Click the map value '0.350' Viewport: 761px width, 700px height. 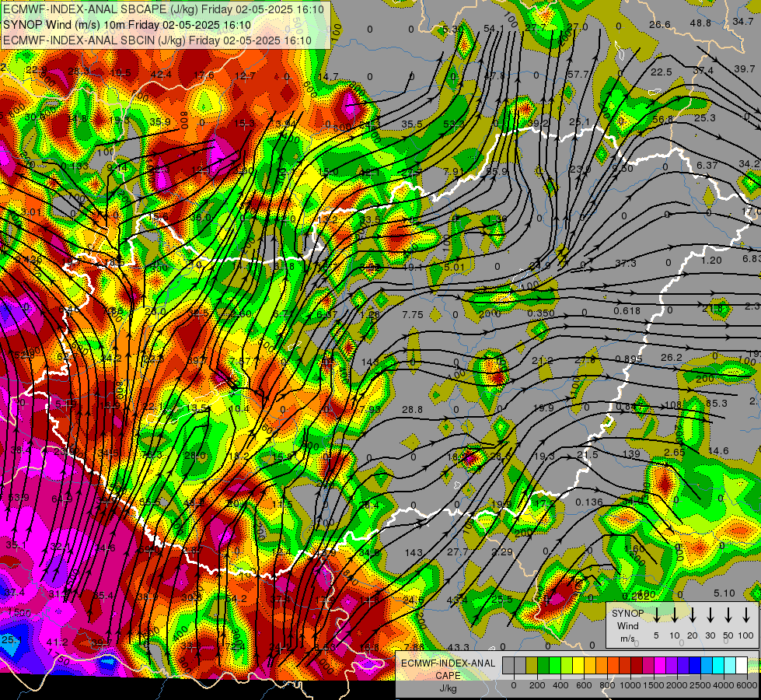coord(541,313)
